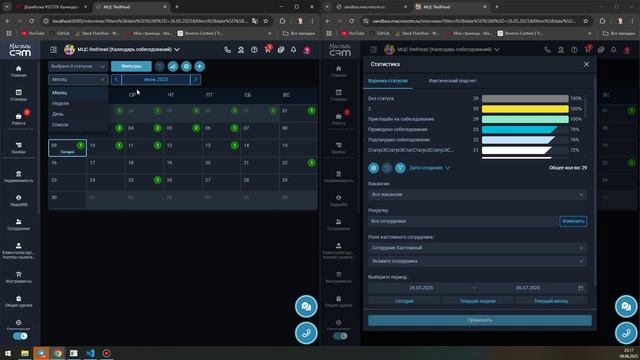Click the Текущий месяц period shortcut
The image size is (640, 360).
click(x=551, y=301)
